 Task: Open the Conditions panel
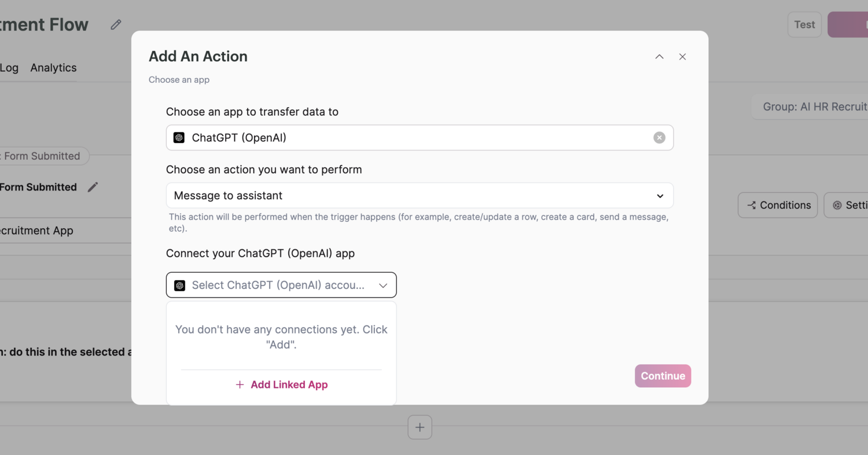pyautogui.click(x=777, y=206)
